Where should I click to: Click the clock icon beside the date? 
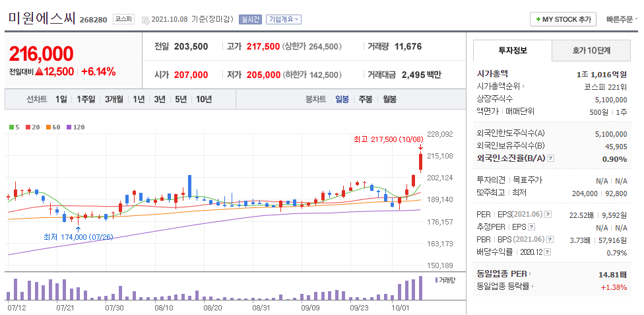[x=146, y=20]
